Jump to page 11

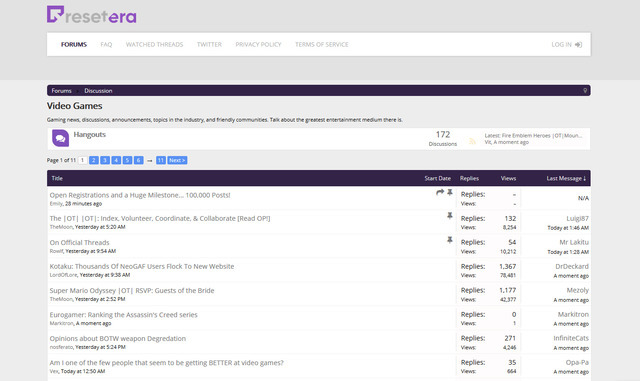pos(161,160)
